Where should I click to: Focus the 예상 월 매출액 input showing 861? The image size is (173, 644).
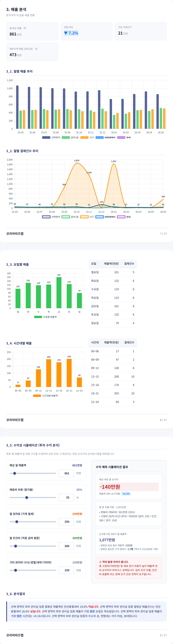[66, 473]
